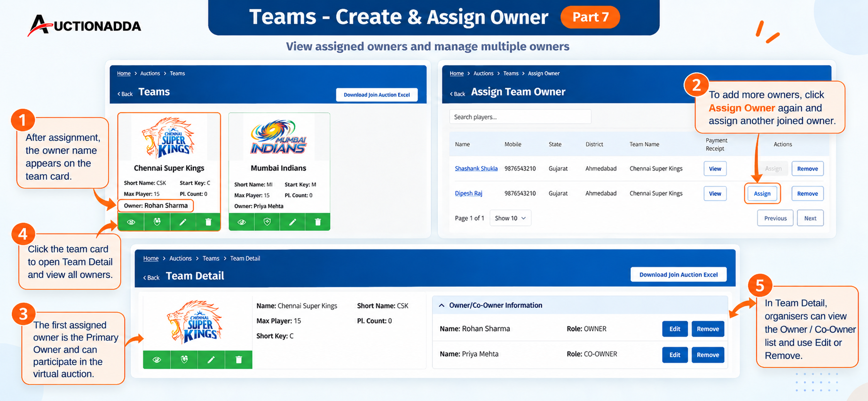This screenshot has width=868, height=401.
Task: Assign Dipesh Raj as team owner
Action: pos(762,193)
